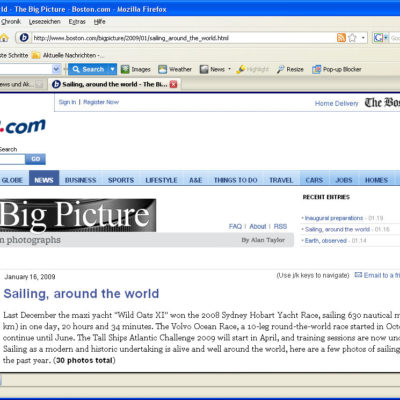Click the Google search engine icon
400x400 pixels.
(379, 38)
